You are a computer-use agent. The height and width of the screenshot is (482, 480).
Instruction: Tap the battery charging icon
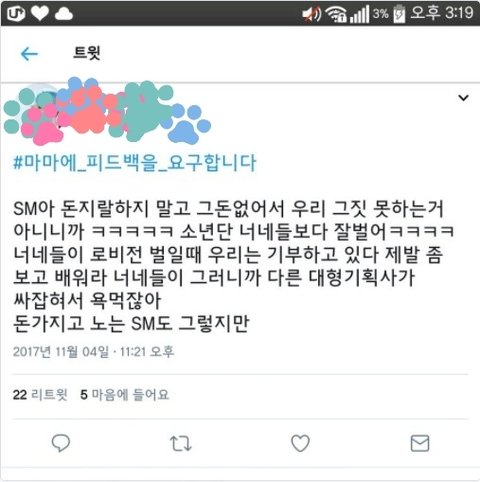399,14
